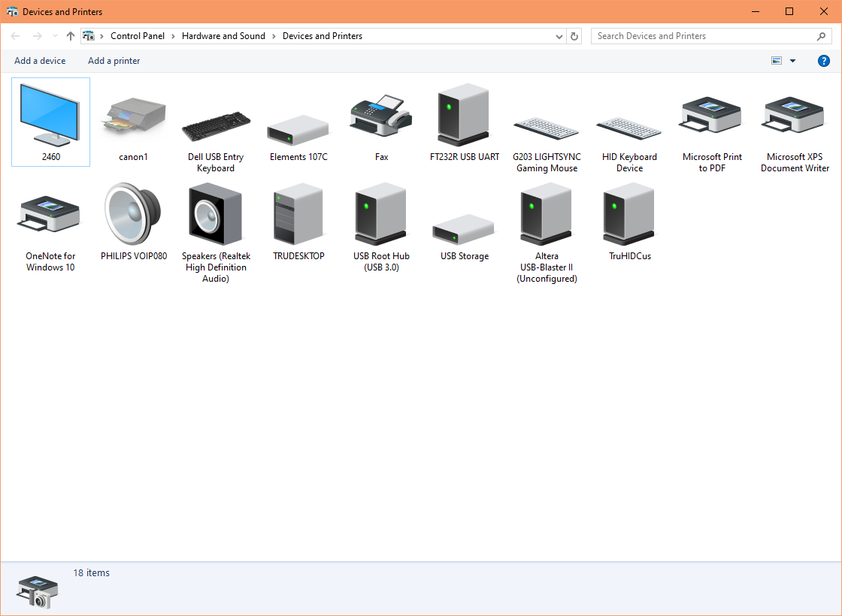Select the FT232R USB UART icon
The width and height of the screenshot is (842, 616).
pos(464,115)
